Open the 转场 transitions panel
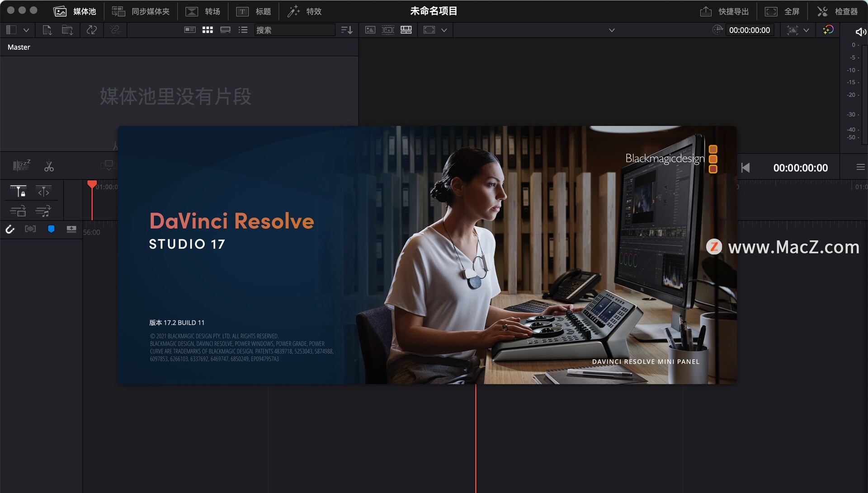This screenshot has width=868, height=493. 203,11
